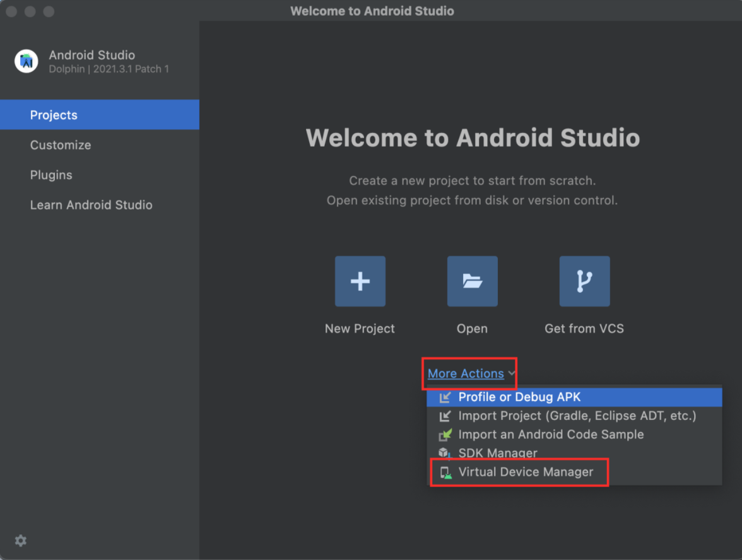This screenshot has width=742, height=560.
Task: Click the Get from VCS label
Action: tap(584, 328)
